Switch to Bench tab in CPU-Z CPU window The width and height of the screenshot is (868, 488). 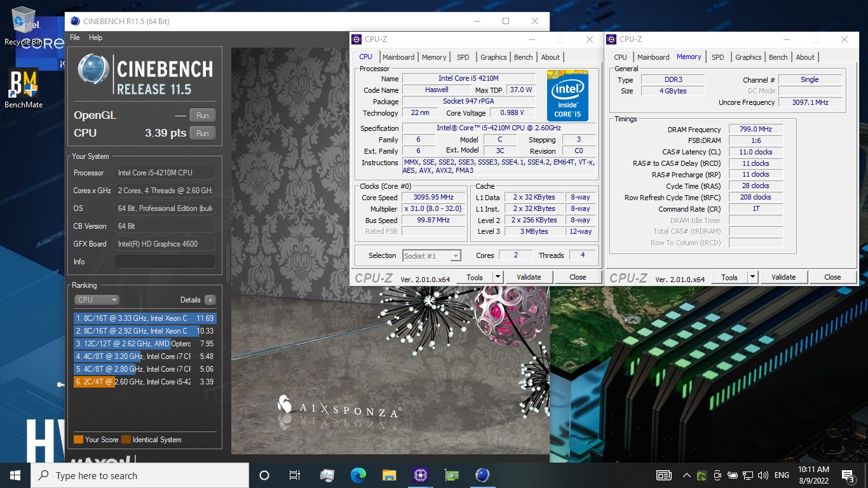coord(524,57)
